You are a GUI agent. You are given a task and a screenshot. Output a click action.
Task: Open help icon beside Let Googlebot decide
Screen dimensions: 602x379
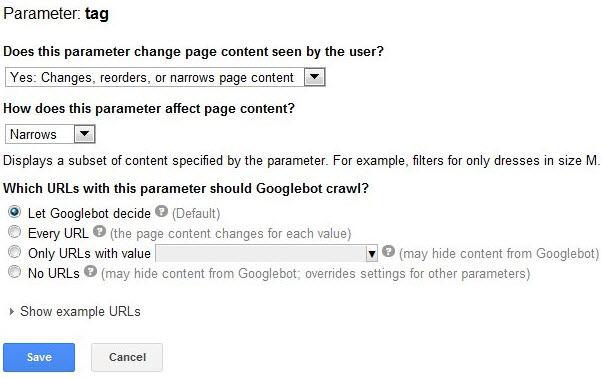tap(162, 211)
